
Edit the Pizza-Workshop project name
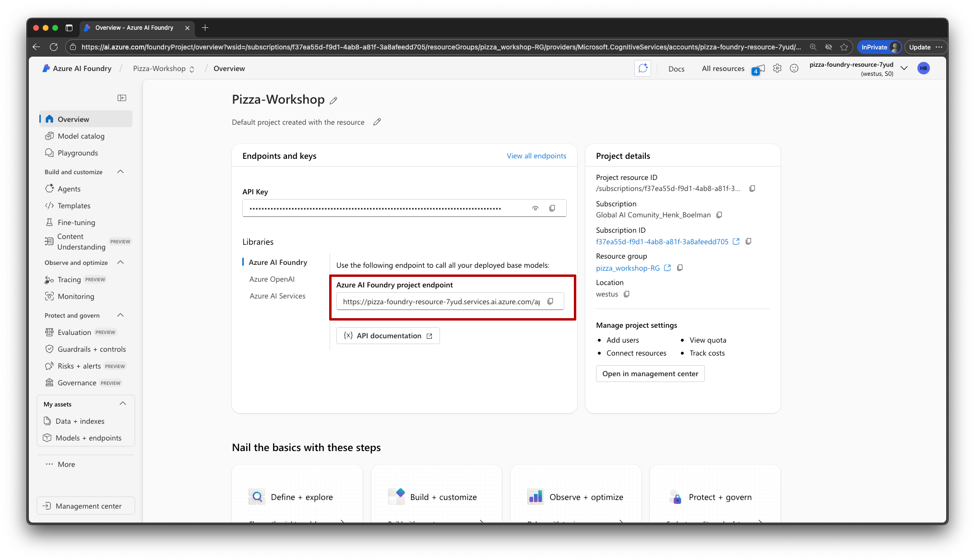(x=333, y=101)
